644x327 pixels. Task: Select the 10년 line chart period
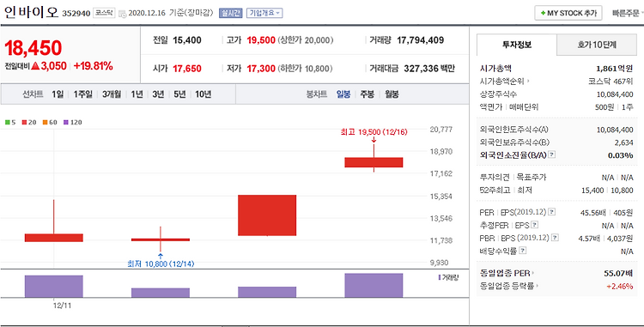coord(203,94)
